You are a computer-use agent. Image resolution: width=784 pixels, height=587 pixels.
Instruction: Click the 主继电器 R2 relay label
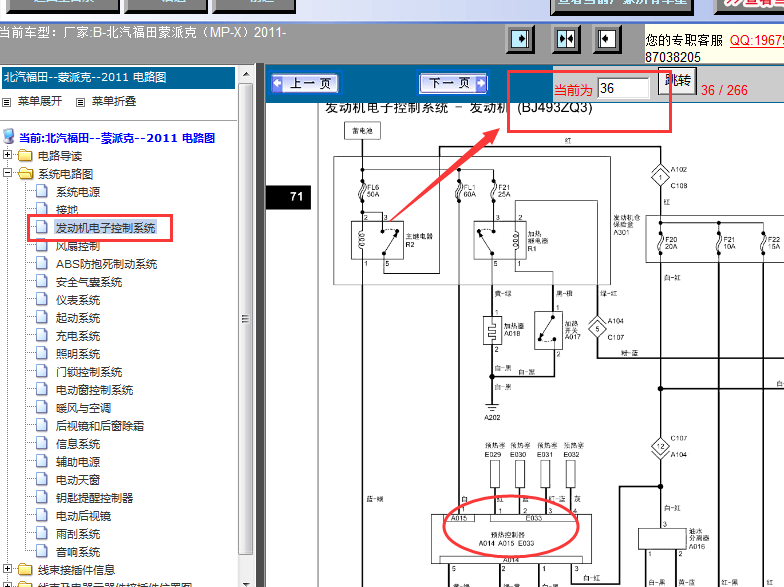click(419, 240)
